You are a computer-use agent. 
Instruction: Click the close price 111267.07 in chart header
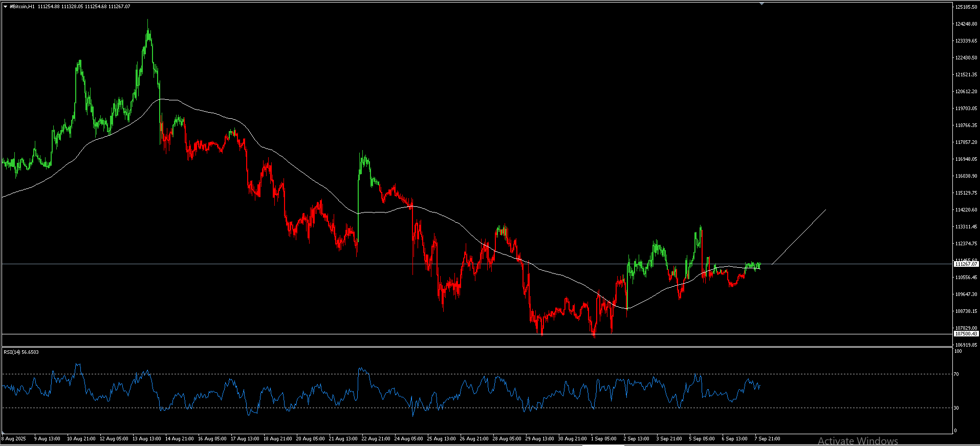tap(119, 7)
